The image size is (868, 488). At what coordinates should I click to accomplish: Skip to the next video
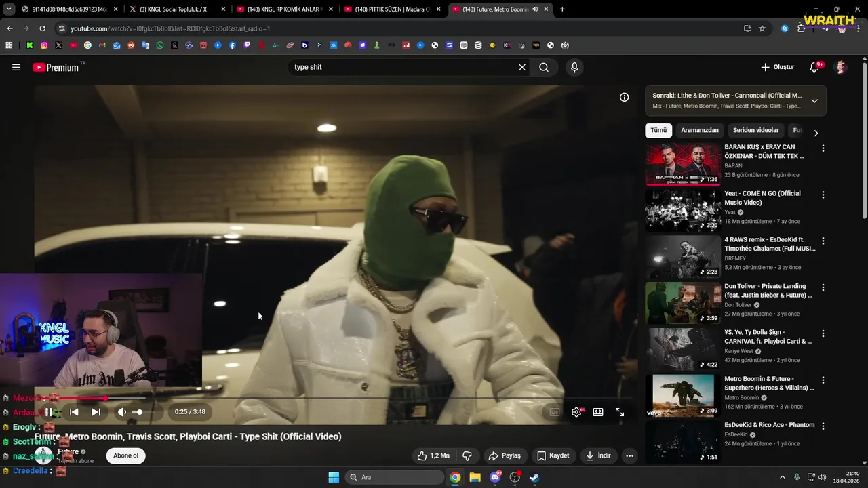(x=96, y=412)
